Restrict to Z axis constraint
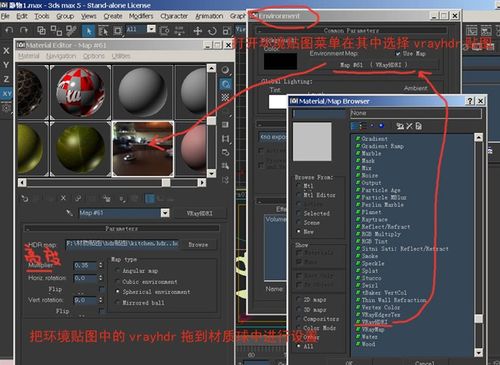500x365 pixels. click(x=6, y=79)
